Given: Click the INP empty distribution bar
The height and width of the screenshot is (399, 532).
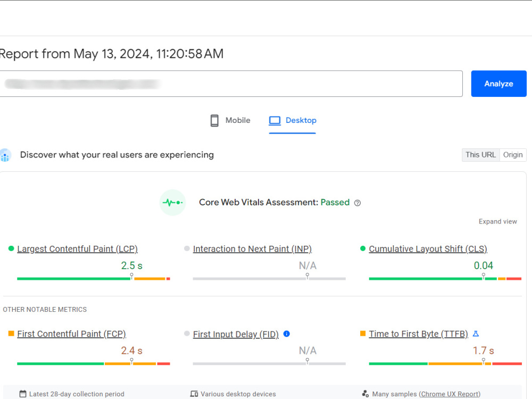Looking at the screenshot, I should tap(269, 279).
